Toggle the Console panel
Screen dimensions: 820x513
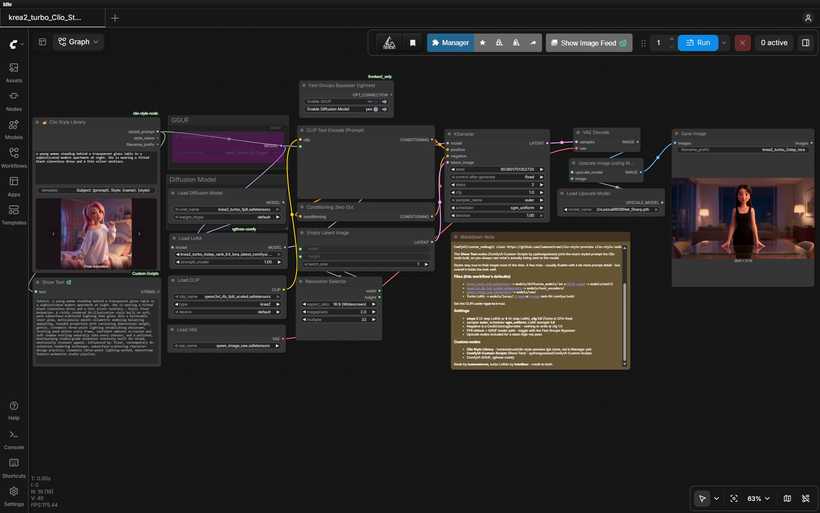[x=14, y=439]
